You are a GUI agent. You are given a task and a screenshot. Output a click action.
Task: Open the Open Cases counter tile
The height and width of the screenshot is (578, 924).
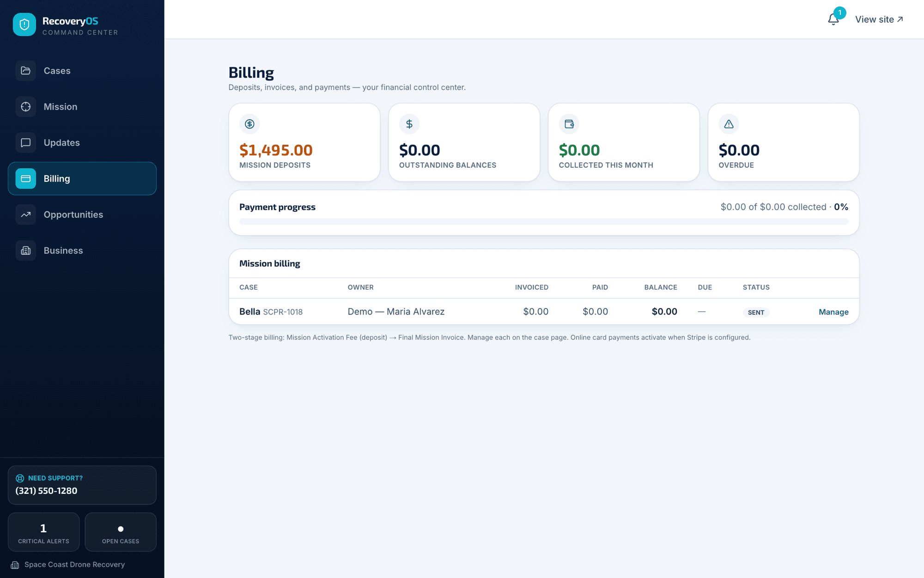(121, 532)
